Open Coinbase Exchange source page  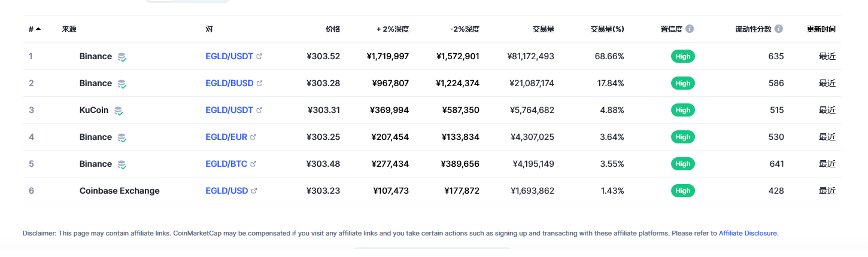[x=119, y=191]
